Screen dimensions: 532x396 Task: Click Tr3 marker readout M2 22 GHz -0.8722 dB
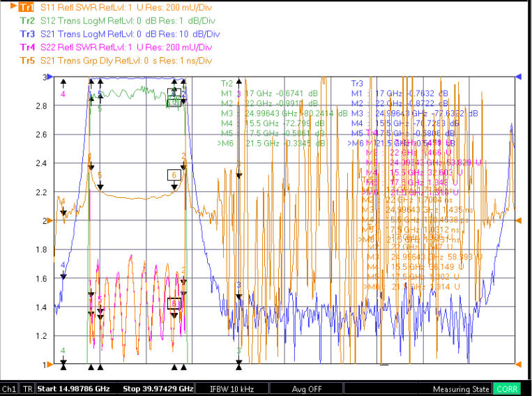click(400, 103)
